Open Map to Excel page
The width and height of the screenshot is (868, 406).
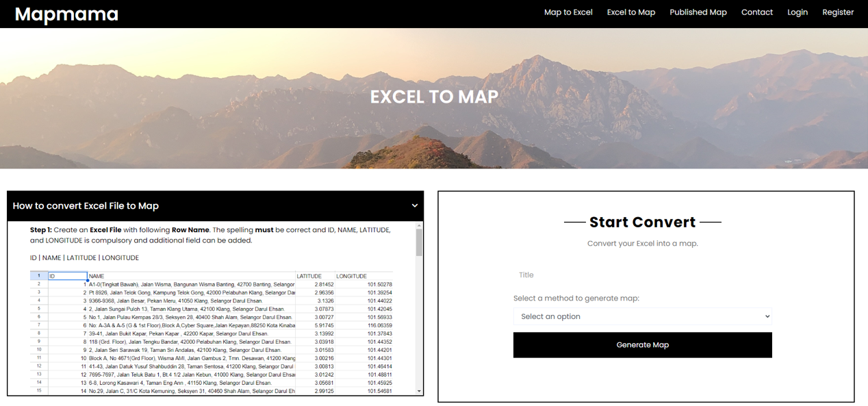click(567, 12)
